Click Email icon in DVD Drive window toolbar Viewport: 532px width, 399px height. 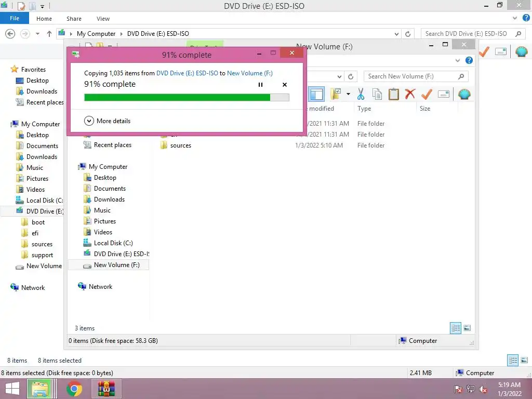[x=501, y=51]
